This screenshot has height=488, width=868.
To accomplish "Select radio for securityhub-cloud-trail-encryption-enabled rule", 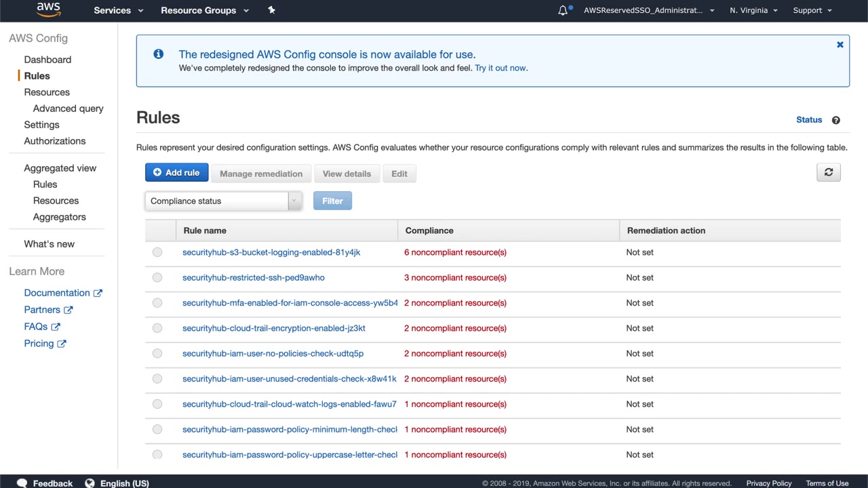I will click(x=157, y=328).
